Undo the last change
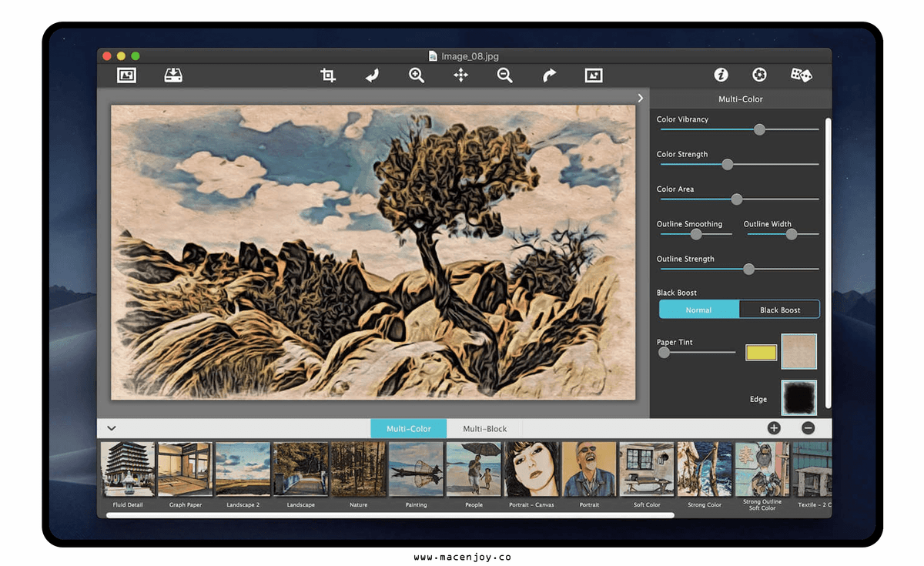Image resolution: width=924 pixels, height=566 pixels. click(372, 75)
